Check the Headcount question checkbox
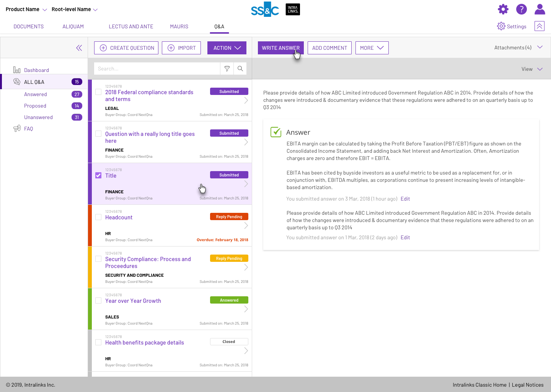The image size is (551, 392). click(x=98, y=217)
